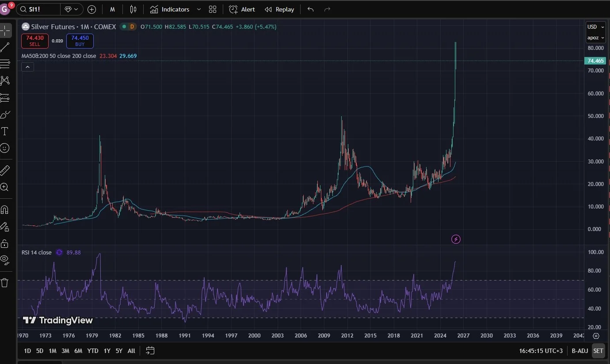Undo the last chart action
Screen dimensions: 610x364
(311, 9)
